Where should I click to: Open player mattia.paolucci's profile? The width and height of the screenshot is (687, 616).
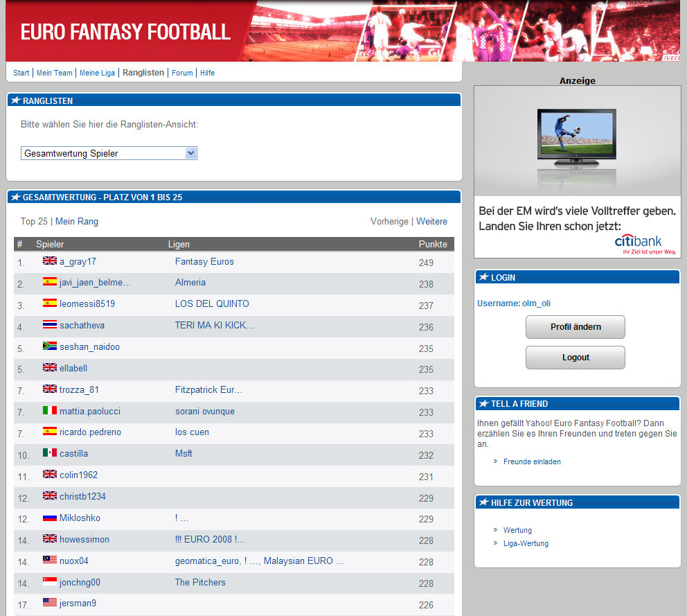90,412
